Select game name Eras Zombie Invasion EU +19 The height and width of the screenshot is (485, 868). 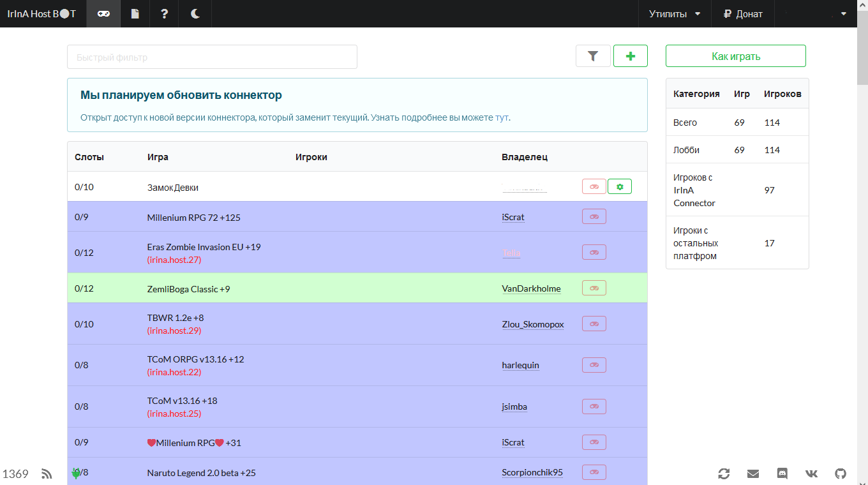coord(204,247)
